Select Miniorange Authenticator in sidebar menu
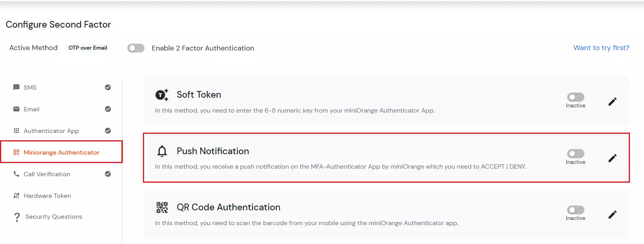The width and height of the screenshot is (644, 244). (61, 152)
